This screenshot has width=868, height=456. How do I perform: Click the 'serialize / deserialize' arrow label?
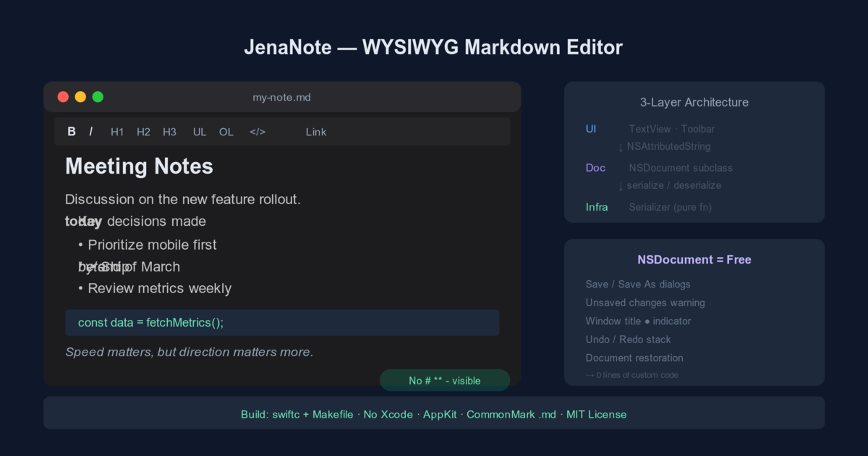pyautogui.click(x=669, y=185)
